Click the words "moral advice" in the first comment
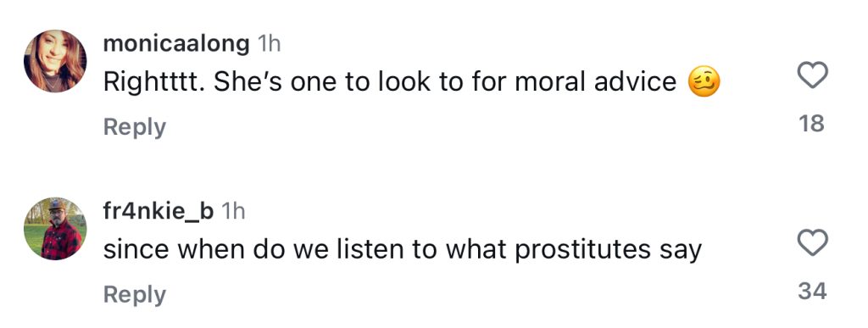This screenshot has width=868, height=328. point(595,83)
